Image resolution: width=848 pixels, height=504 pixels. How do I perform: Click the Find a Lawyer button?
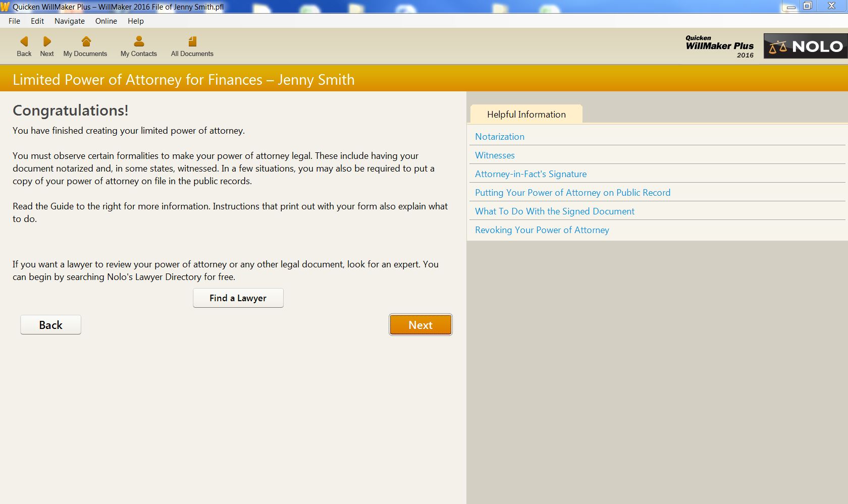coord(238,298)
